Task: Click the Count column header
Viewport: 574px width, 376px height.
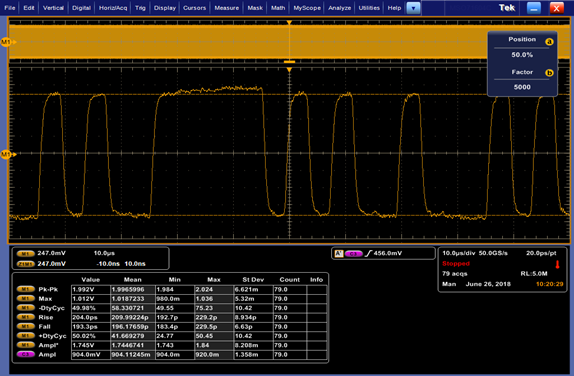Action: (290, 280)
